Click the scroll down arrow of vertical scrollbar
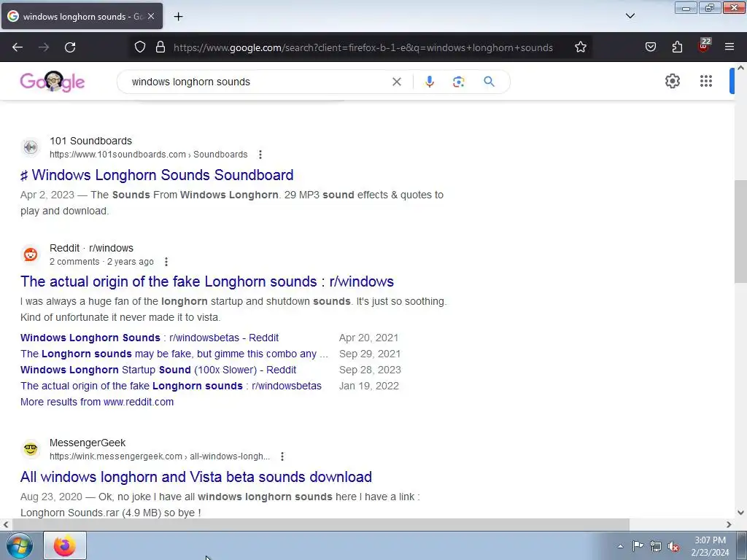The image size is (747, 560). click(x=741, y=513)
